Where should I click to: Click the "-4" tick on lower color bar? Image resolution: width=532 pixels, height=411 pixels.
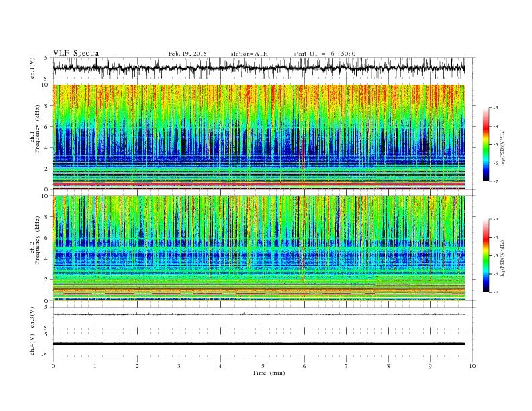pos(495,237)
